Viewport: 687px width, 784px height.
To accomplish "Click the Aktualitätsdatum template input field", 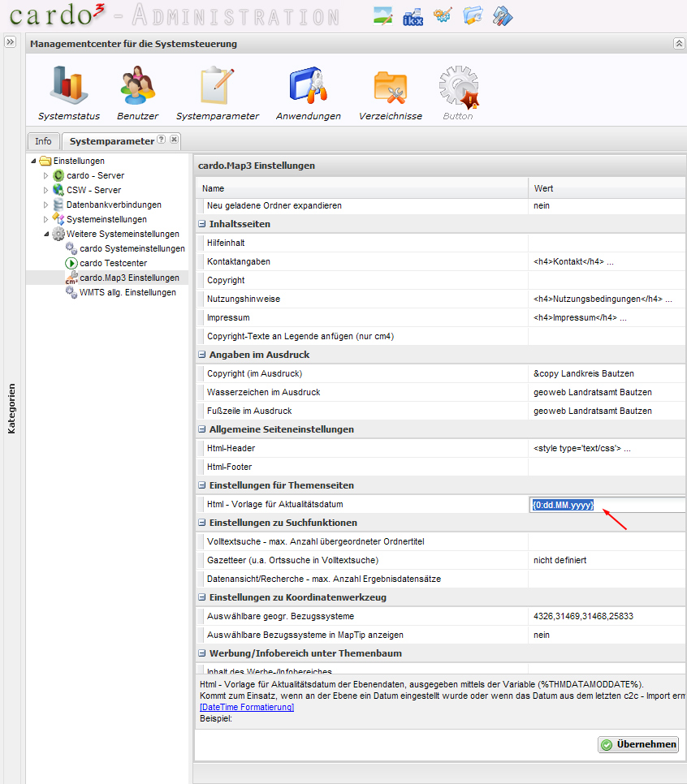I will 605,505.
